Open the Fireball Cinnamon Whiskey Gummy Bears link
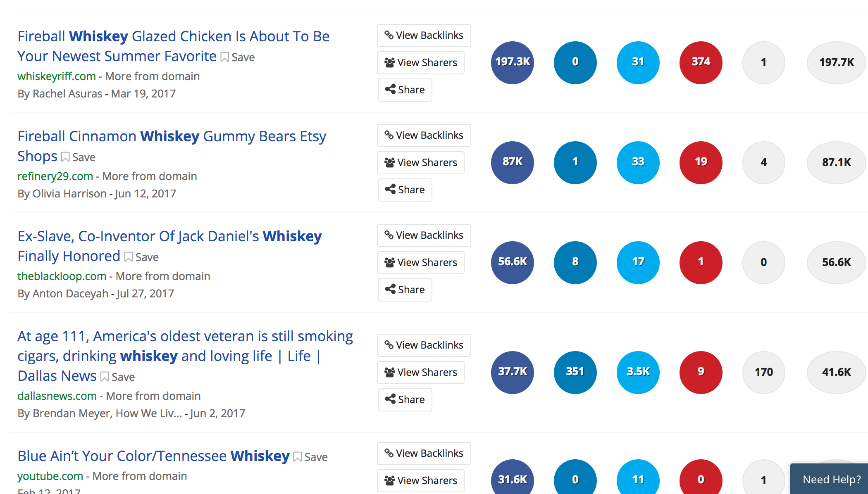868x494 pixels. [172, 136]
